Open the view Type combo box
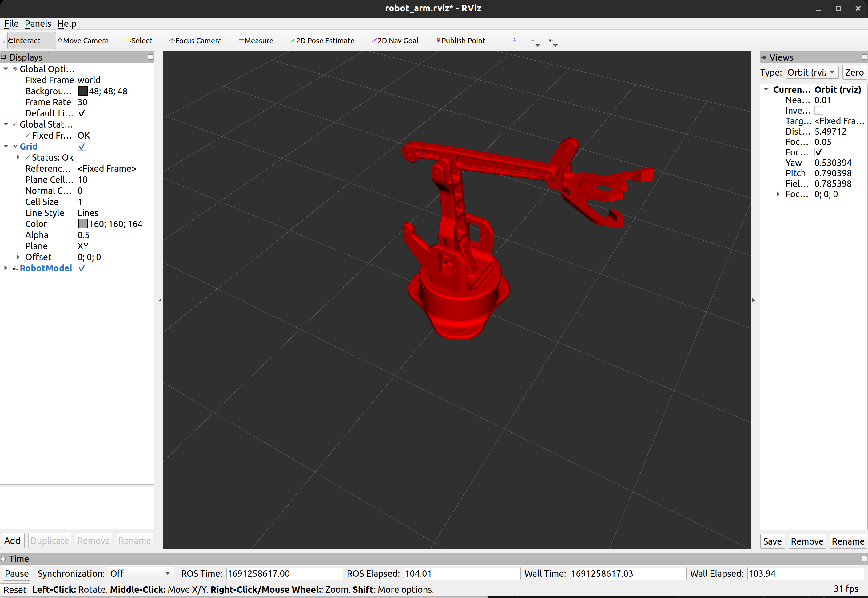The width and height of the screenshot is (868, 598). click(811, 72)
